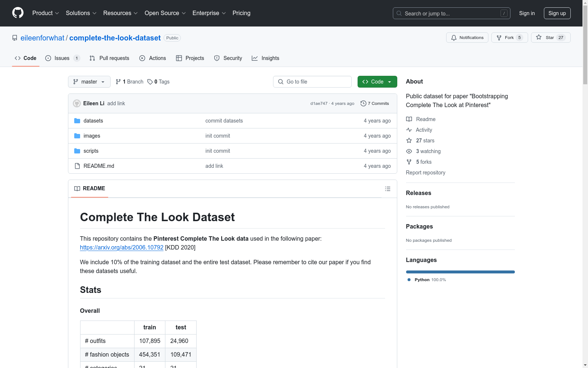Viewport: 588px width, 368px height.
Task: Click the language bar Python segment
Action: (x=460, y=272)
